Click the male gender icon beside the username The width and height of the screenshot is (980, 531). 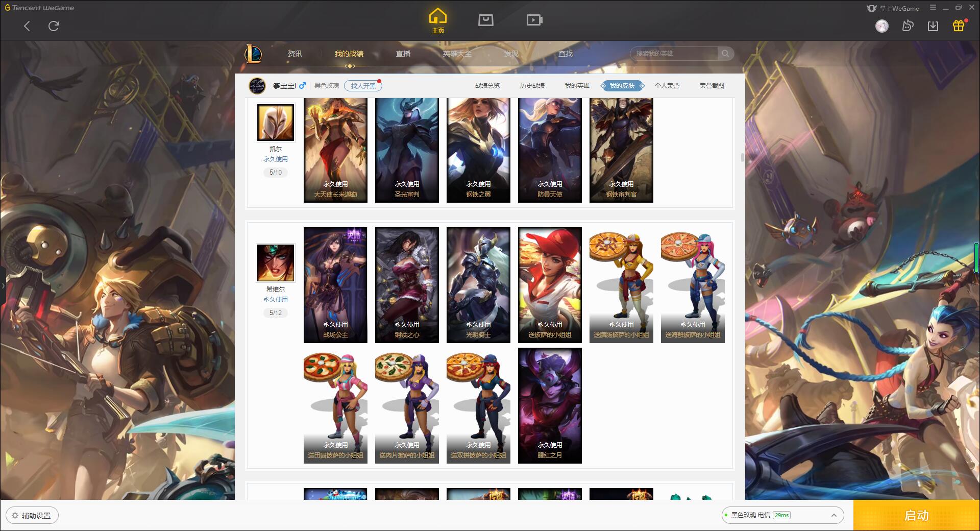tap(302, 85)
